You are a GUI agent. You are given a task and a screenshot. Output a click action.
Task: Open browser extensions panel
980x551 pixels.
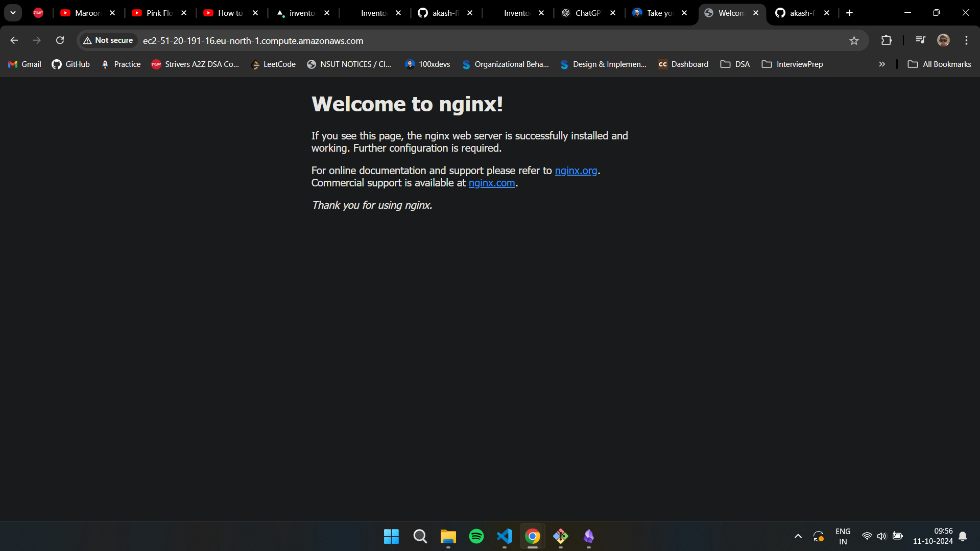[887, 40]
